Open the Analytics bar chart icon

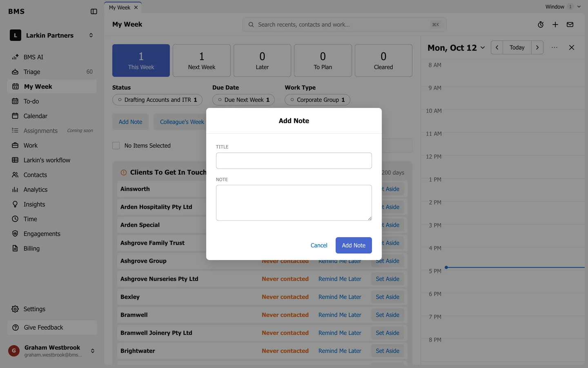pyautogui.click(x=15, y=190)
